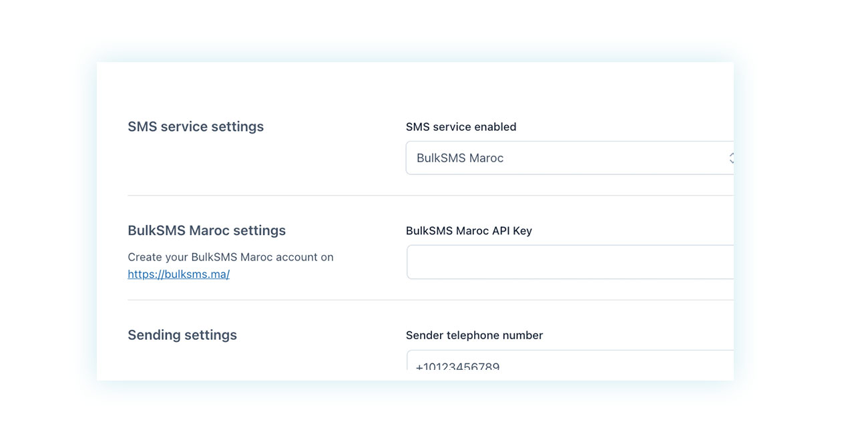This screenshot has height=436, width=868.
Task: Open the https://bulksms.ma/ link
Action: coord(178,274)
